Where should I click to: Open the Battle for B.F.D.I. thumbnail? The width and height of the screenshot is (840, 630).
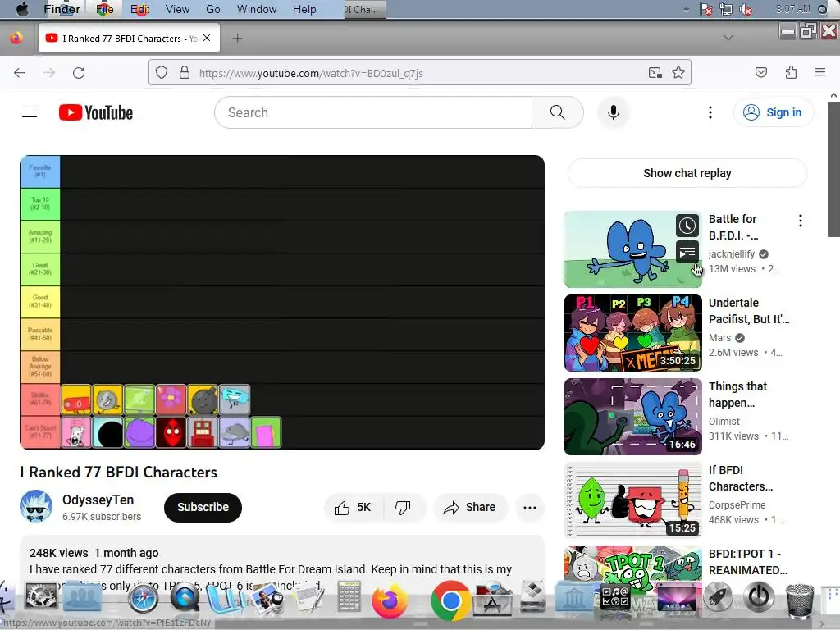point(632,249)
